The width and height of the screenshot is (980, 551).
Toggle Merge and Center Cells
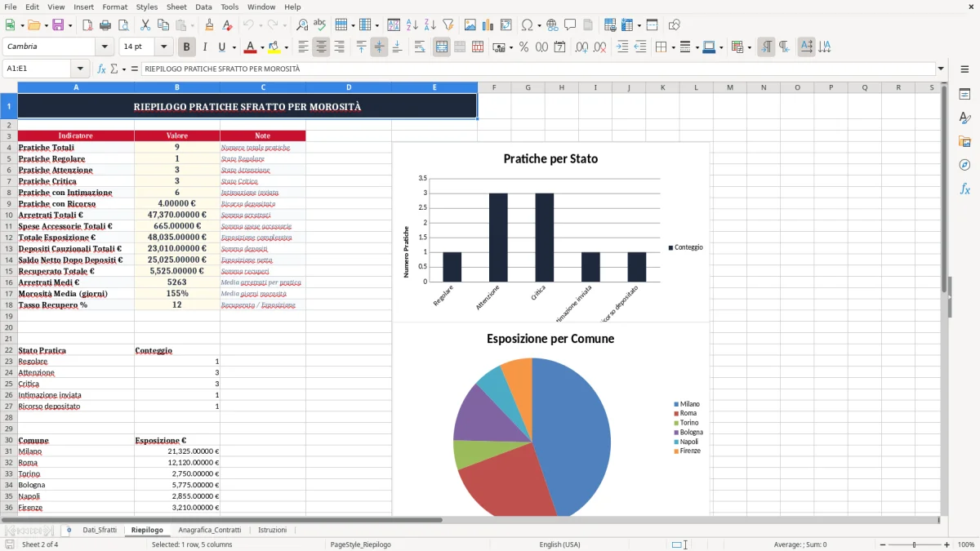pyautogui.click(x=442, y=47)
